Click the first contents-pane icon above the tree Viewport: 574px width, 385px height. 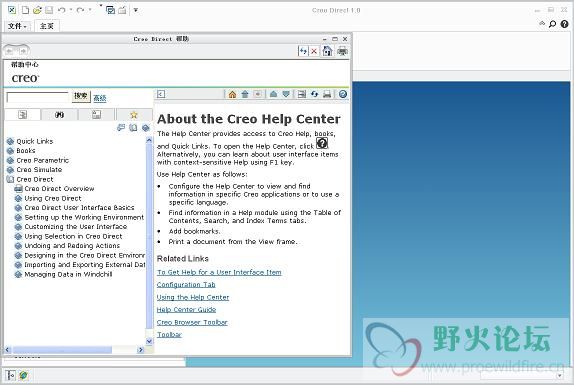coord(121,128)
